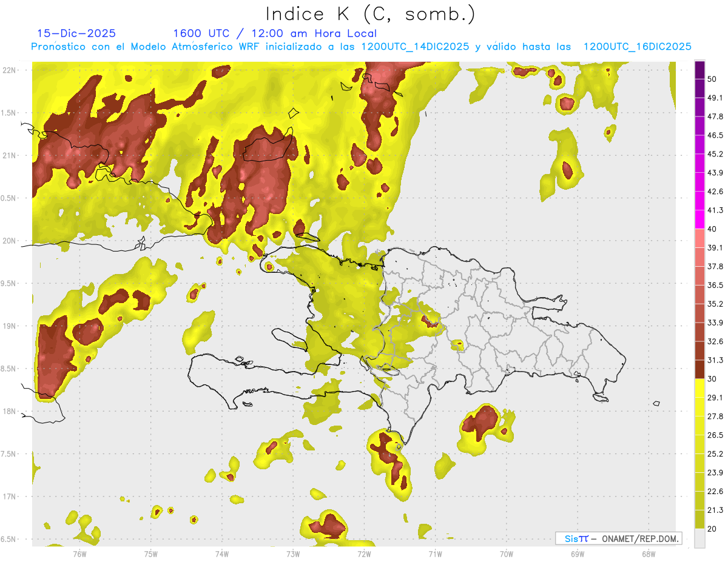Click the latitude label "18N"
The width and height of the screenshot is (728, 562).
[x=10, y=412]
